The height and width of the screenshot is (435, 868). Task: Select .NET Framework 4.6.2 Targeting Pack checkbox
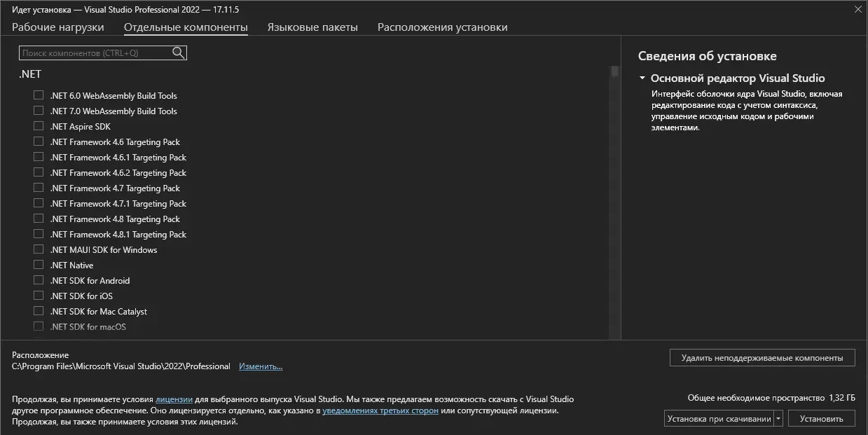[x=39, y=172]
